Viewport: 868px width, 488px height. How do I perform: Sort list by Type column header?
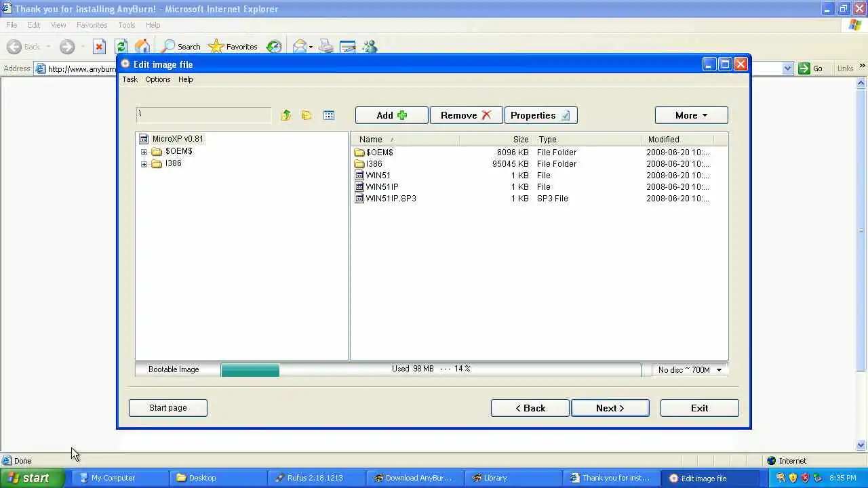[587, 140]
